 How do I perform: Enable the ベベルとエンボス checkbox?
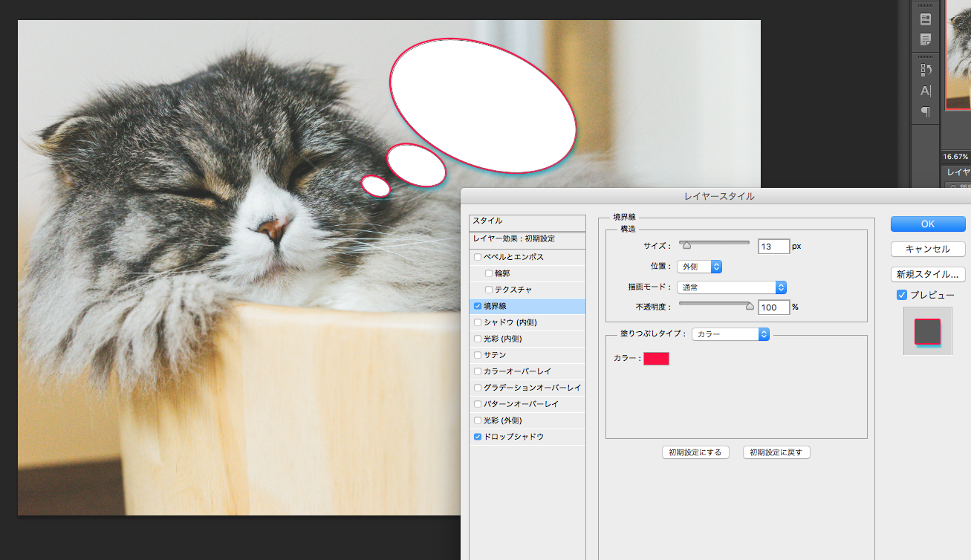pyautogui.click(x=478, y=257)
